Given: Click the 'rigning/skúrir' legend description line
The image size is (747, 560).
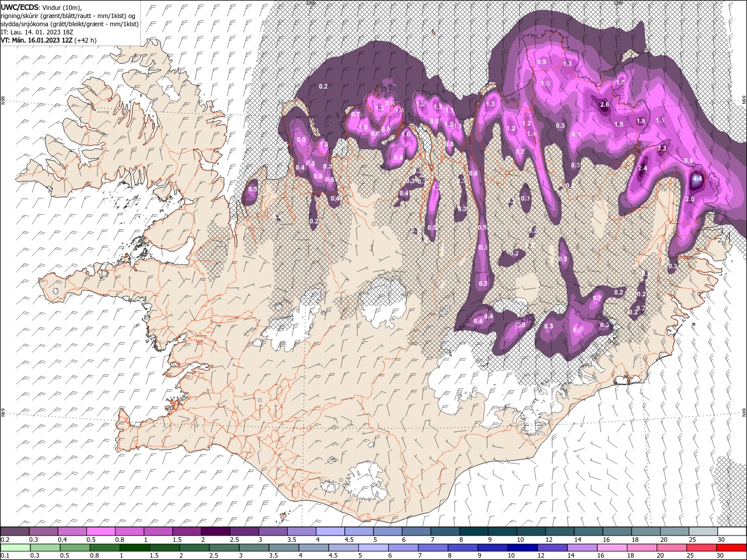Looking at the screenshot, I should pos(68,16).
